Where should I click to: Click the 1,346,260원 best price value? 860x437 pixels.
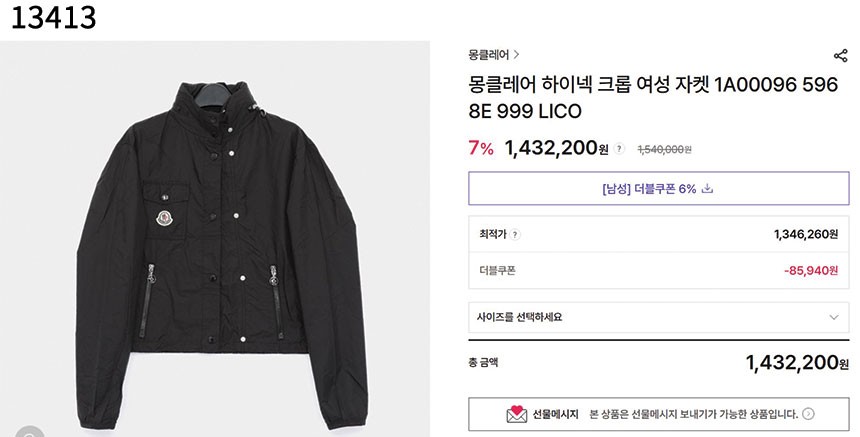pos(805,235)
